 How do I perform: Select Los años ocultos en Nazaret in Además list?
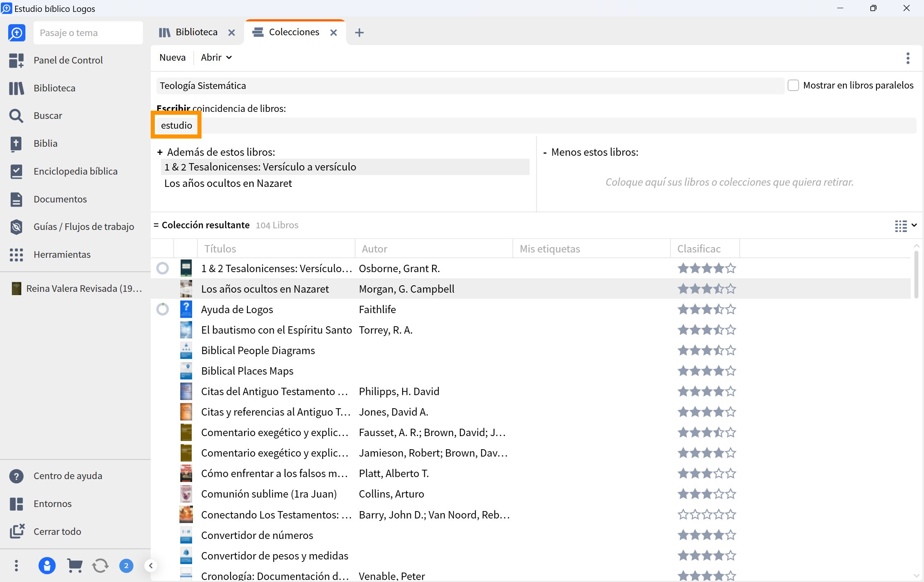[x=345, y=183]
